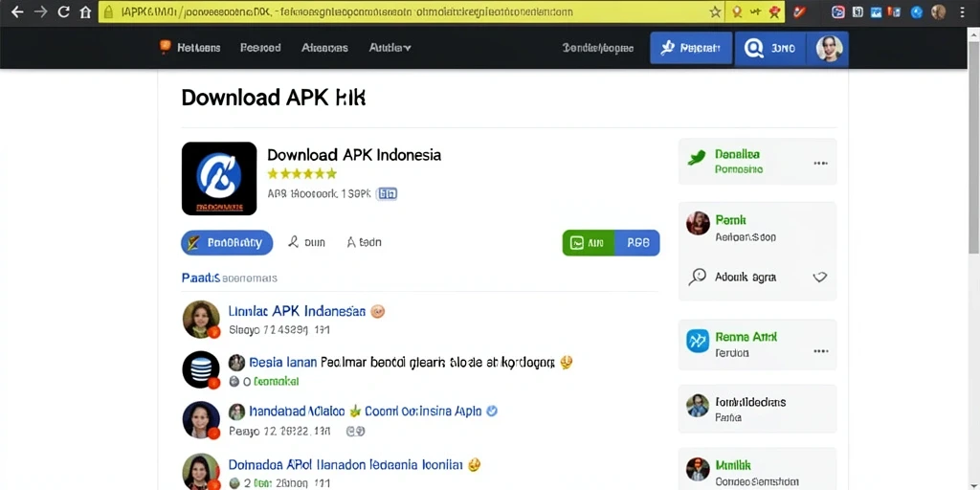Open the Download APK Indonesia title
This screenshot has height=490, width=980.
click(354, 154)
